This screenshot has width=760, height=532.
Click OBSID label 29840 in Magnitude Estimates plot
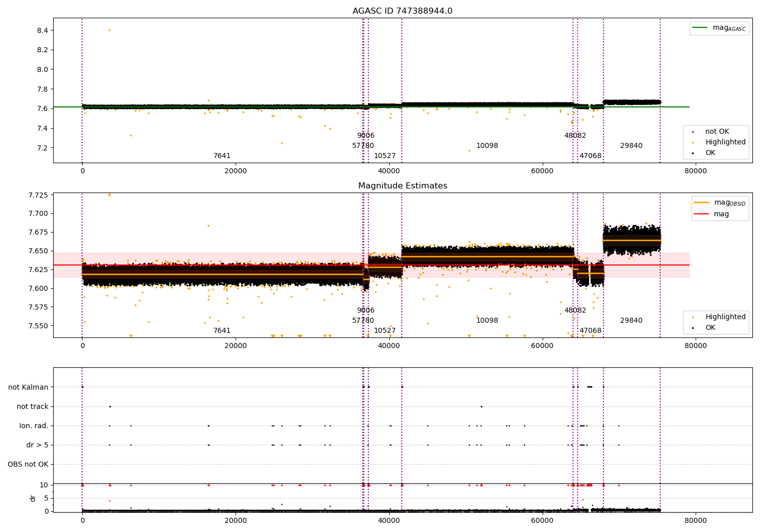(x=631, y=321)
